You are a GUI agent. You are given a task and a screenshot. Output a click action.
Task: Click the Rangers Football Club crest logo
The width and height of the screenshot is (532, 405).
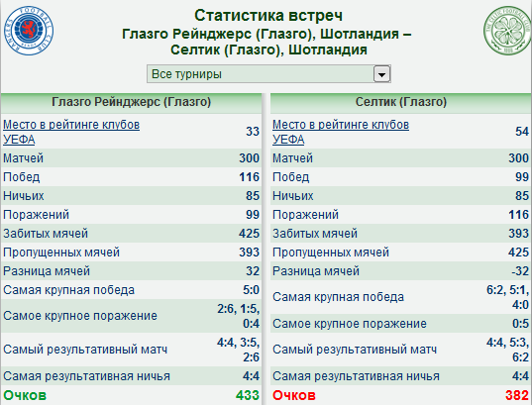(29, 31)
